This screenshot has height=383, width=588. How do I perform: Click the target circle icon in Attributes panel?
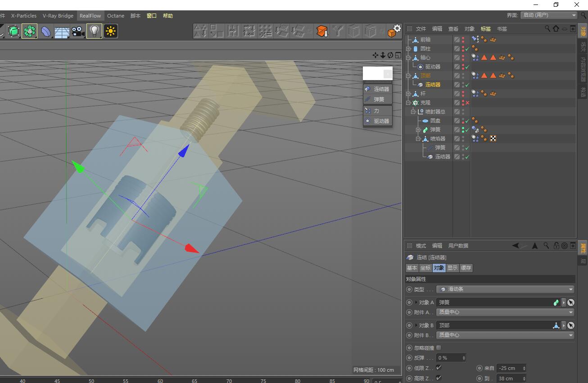[x=565, y=246]
